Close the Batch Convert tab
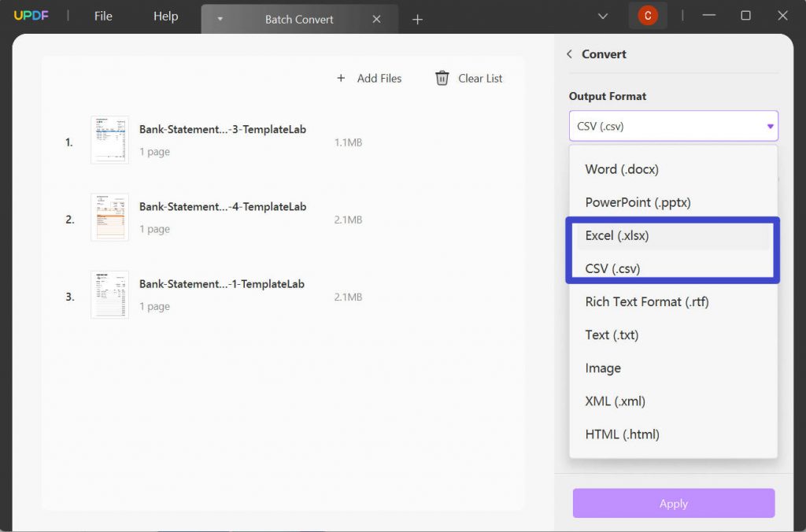Screen dimensions: 806x532 [376, 19]
